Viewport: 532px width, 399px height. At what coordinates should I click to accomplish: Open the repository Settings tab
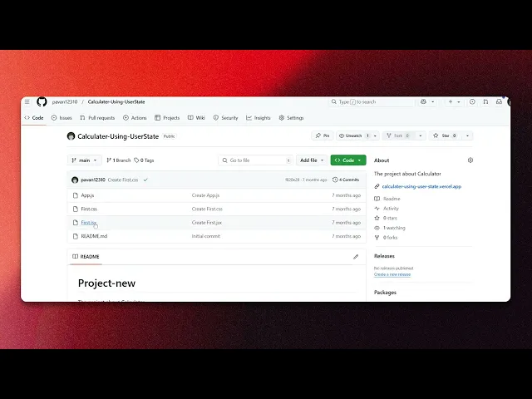292,118
